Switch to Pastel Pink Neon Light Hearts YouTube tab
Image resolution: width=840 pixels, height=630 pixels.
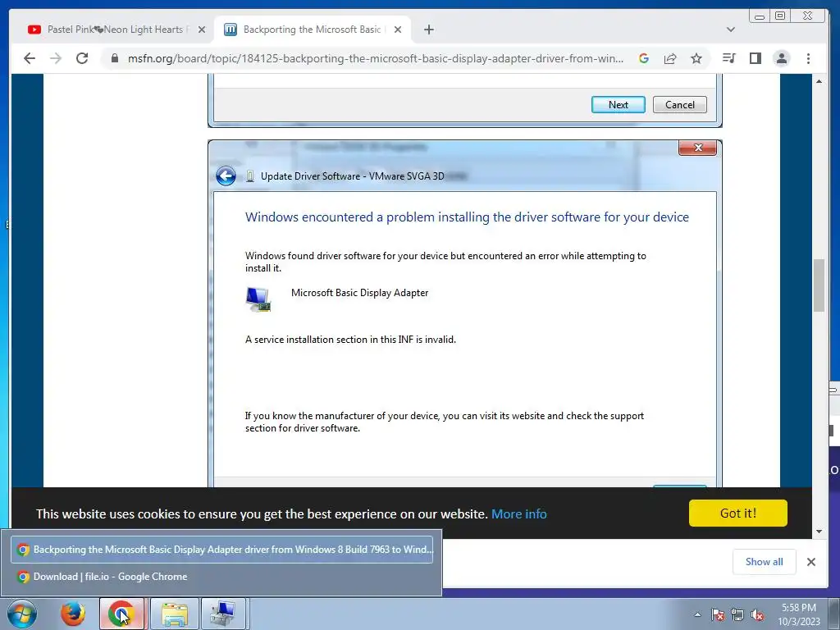pyautogui.click(x=115, y=30)
